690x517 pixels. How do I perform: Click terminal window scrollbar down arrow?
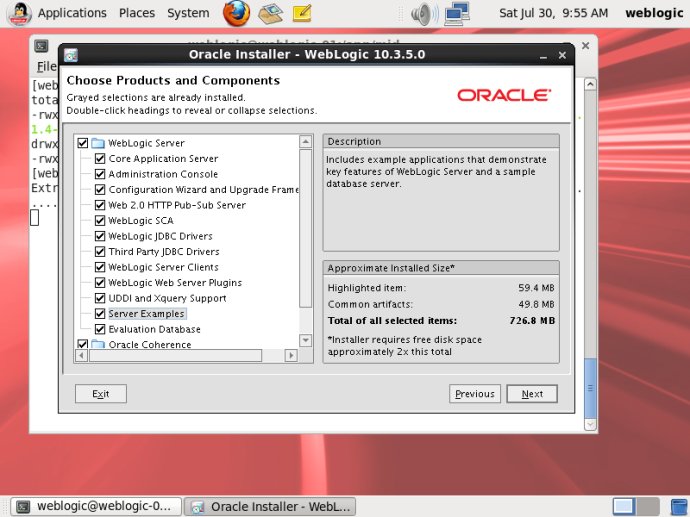pyautogui.click(x=590, y=424)
